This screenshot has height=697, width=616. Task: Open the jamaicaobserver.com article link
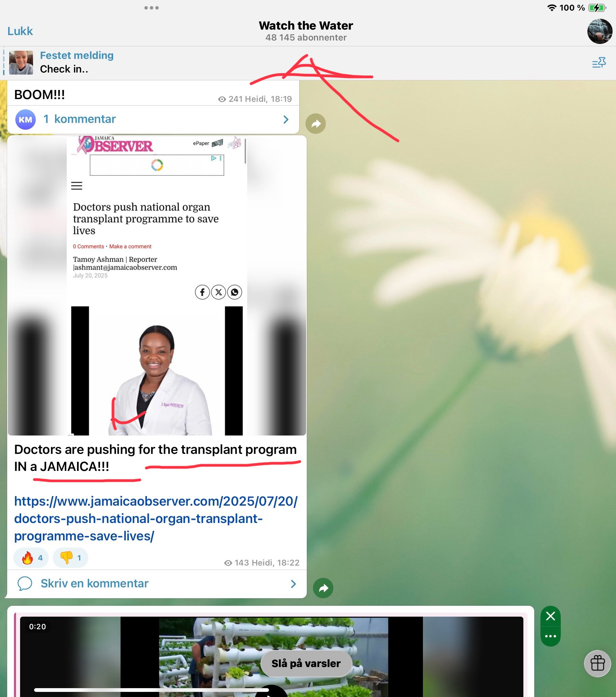[x=156, y=518]
